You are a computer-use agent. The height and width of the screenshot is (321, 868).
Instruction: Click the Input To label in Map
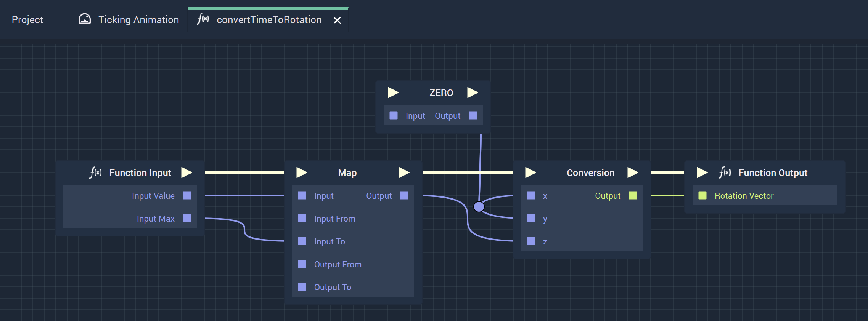[x=330, y=241]
